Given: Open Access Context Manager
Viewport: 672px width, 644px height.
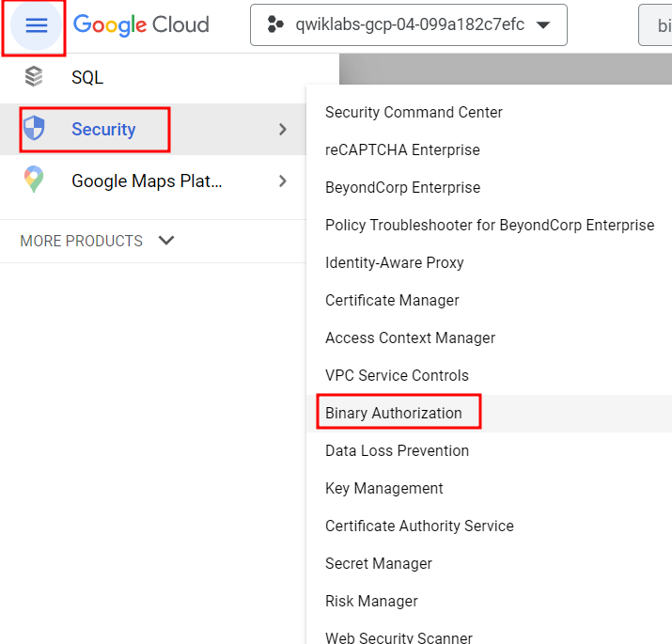Looking at the screenshot, I should click(x=410, y=338).
